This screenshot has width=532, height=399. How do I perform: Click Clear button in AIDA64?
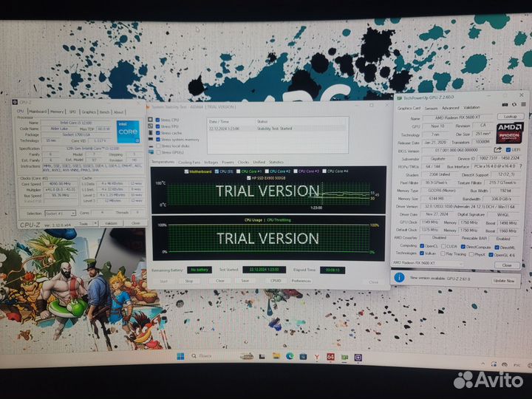(x=220, y=281)
